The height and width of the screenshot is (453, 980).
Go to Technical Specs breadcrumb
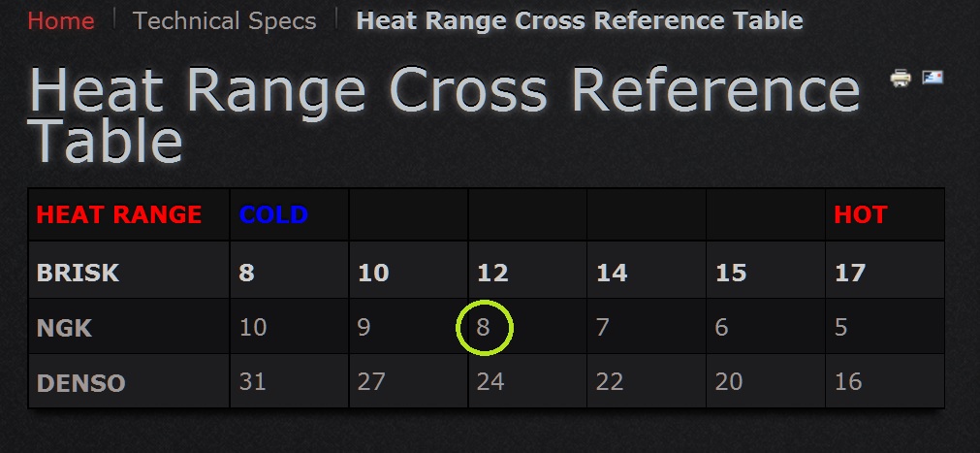[x=224, y=21]
